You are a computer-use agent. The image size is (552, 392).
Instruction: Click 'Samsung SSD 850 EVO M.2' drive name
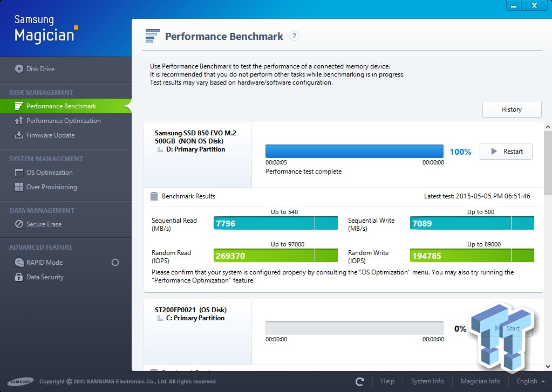point(195,133)
